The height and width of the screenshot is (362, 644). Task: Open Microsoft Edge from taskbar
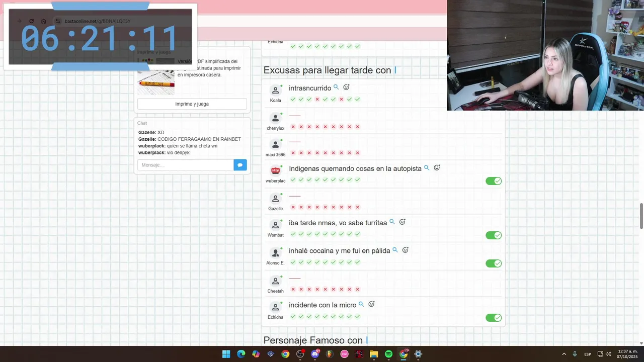coord(241,354)
